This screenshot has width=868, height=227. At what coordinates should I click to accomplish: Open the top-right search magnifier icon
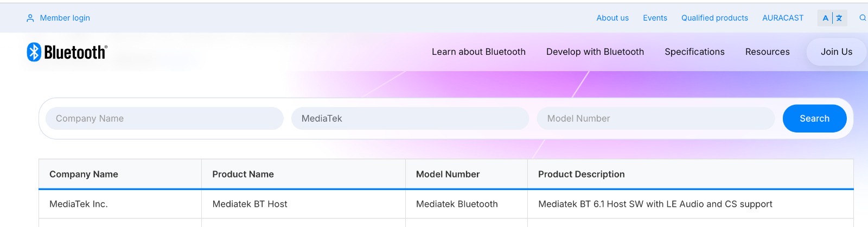tap(862, 18)
